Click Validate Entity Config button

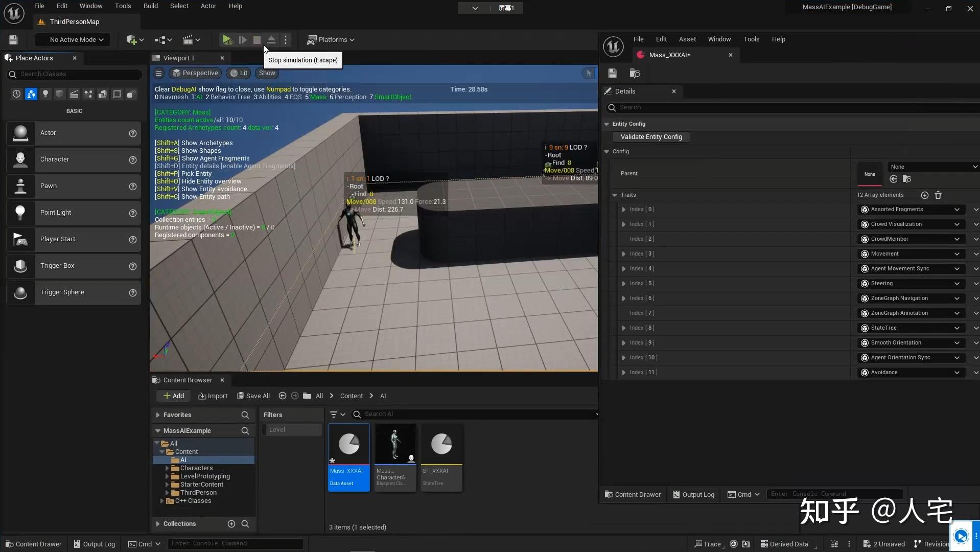651,137
